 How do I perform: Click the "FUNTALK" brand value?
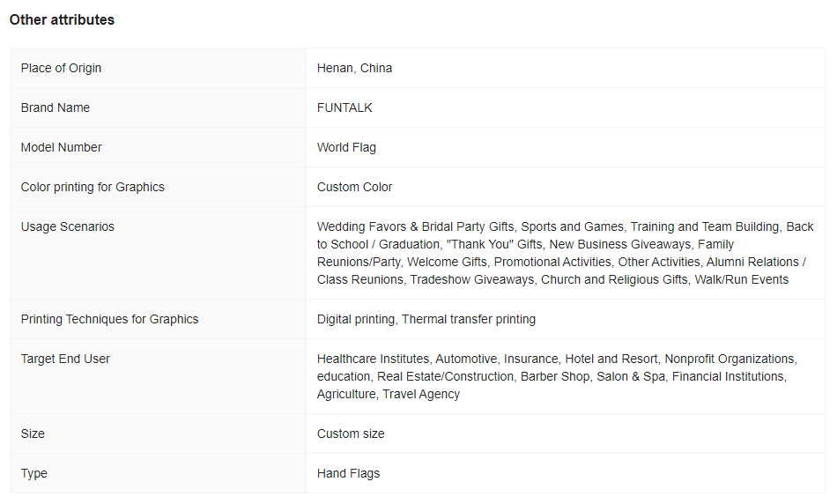344,107
